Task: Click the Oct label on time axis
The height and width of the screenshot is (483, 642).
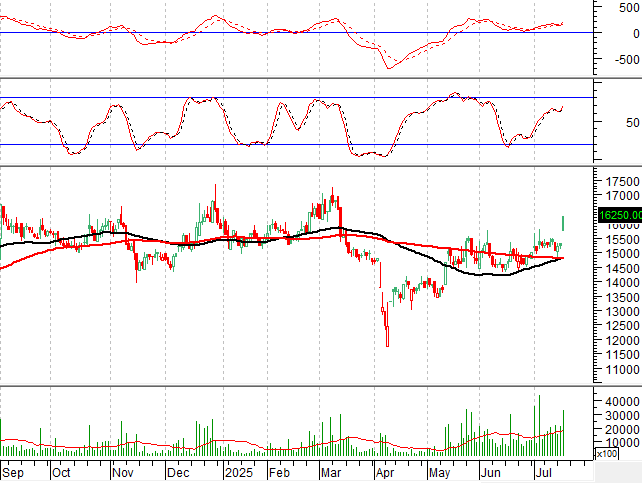Action: click(61, 473)
